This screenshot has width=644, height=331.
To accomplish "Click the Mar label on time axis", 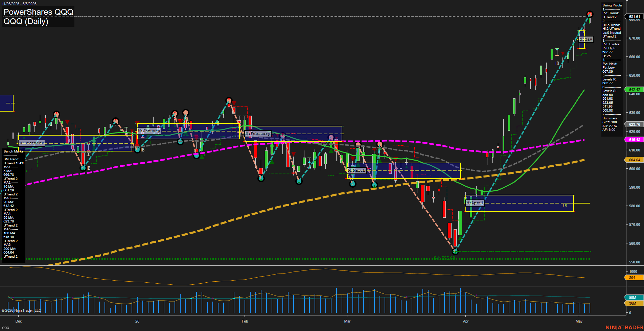I will coord(347,321).
